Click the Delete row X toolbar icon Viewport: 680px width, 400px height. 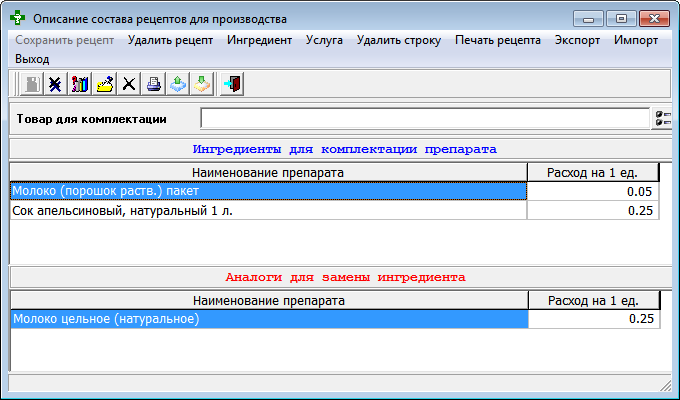click(129, 84)
